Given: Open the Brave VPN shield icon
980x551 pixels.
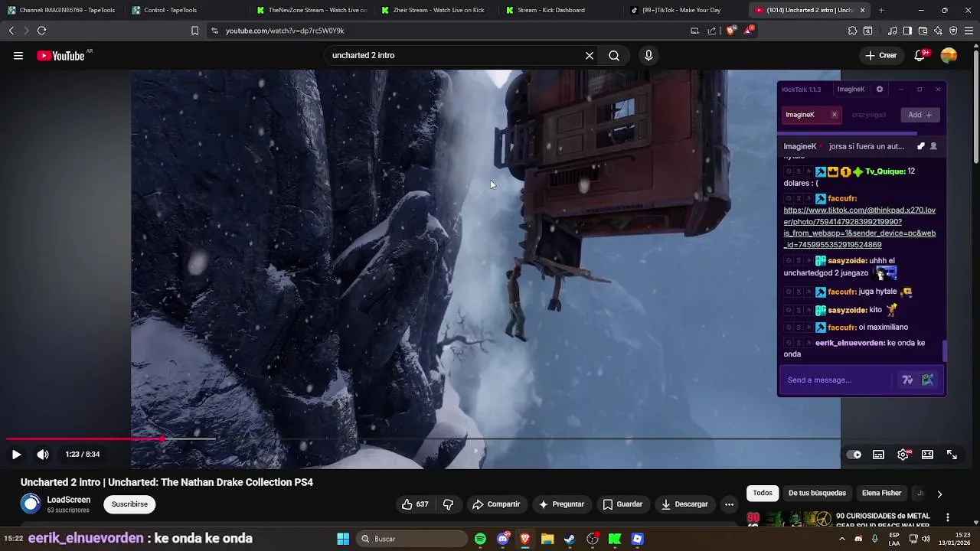Looking at the screenshot, I should click(x=953, y=31).
